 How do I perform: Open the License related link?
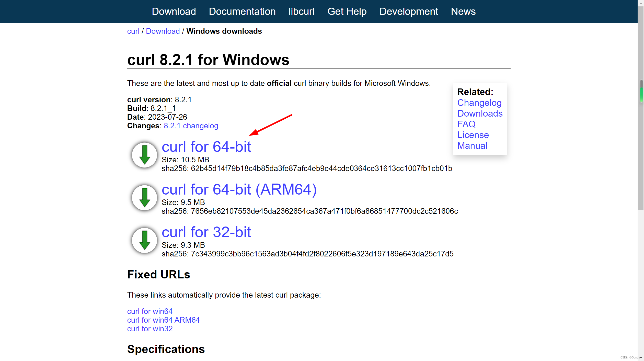pyautogui.click(x=472, y=135)
